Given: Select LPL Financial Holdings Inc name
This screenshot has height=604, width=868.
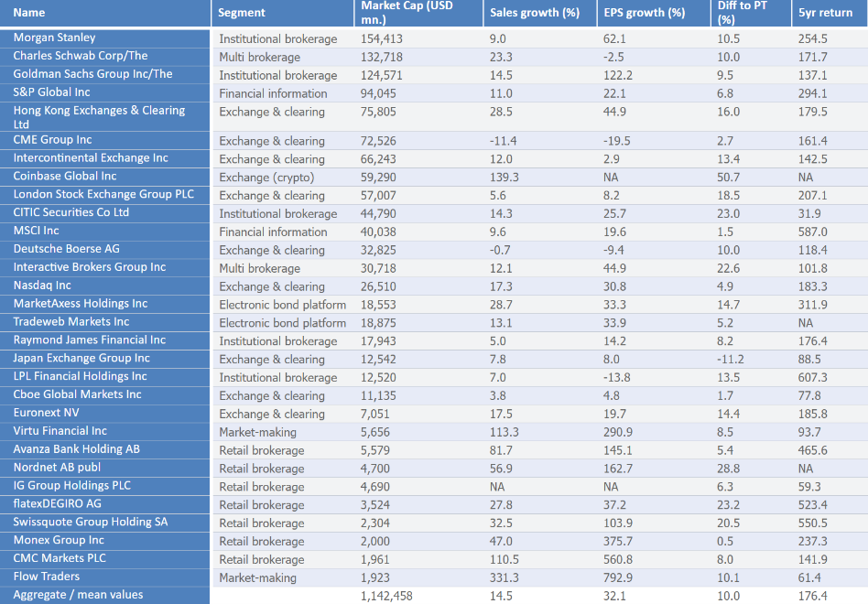Looking at the screenshot, I should (x=80, y=377).
